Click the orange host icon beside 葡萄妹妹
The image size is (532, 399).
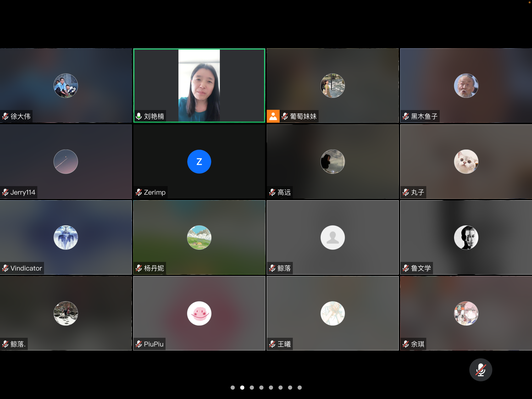pyautogui.click(x=273, y=116)
